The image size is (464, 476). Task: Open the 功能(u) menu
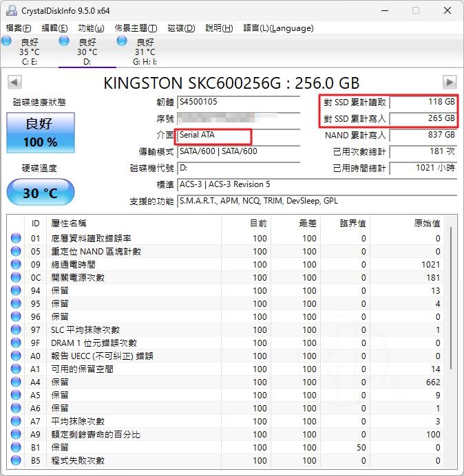[x=91, y=28]
